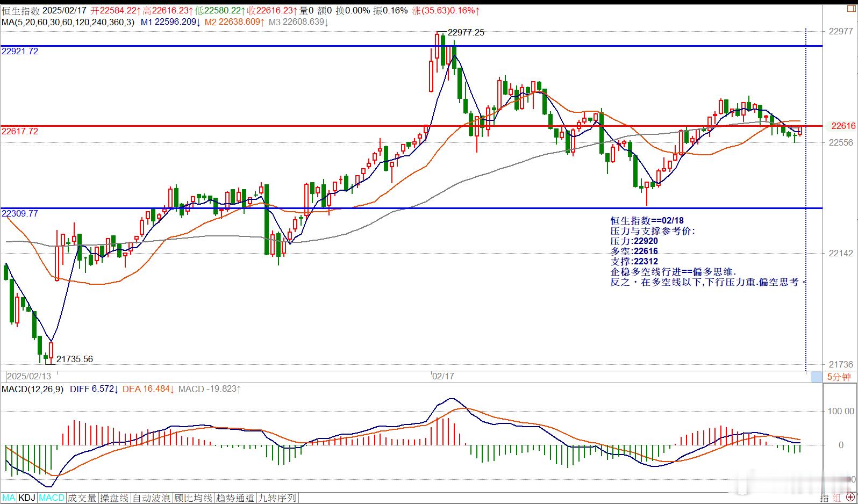Viewport: 858px width, 504px height.
Task: Click the 5分钟 period selector
Action: coord(839,377)
